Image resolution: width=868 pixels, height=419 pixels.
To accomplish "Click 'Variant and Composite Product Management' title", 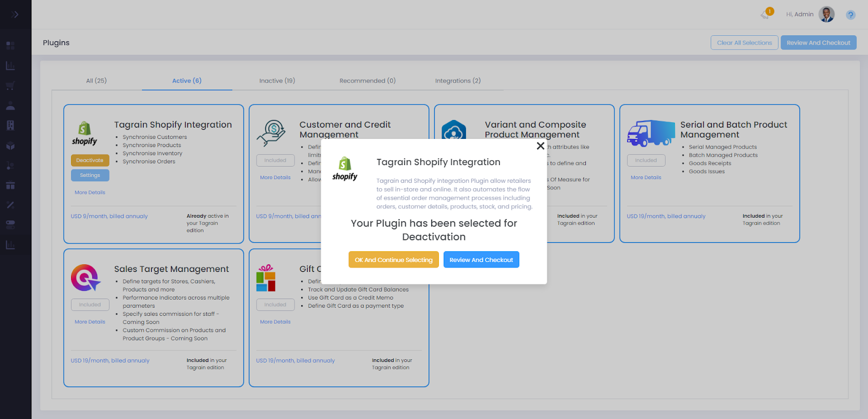I will pyautogui.click(x=535, y=130).
